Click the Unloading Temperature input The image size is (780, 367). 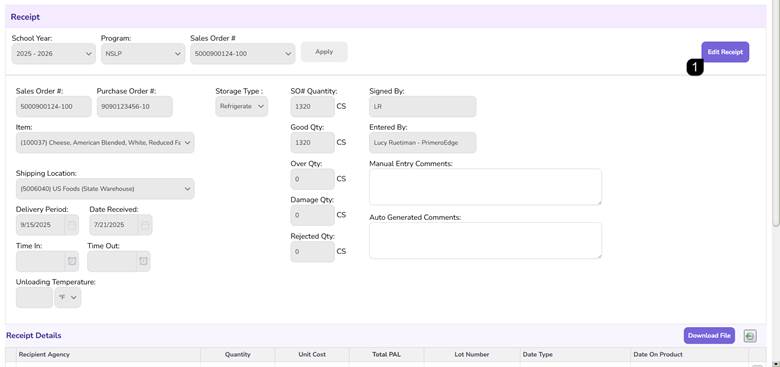pos(34,297)
